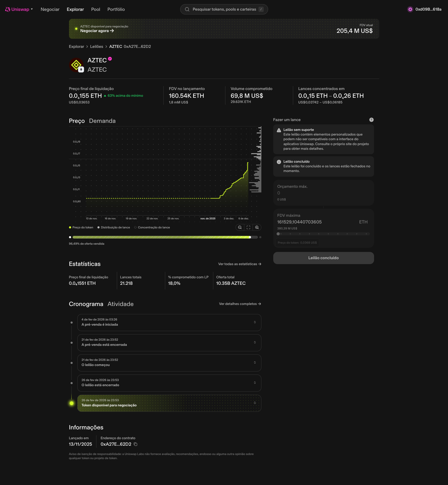Open the Uniswap logo dropdown caret
448x485 pixels.
(32, 9)
